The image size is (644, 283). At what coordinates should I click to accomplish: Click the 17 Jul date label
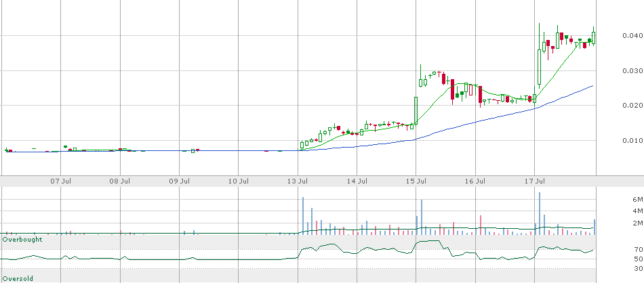coord(535,181)
